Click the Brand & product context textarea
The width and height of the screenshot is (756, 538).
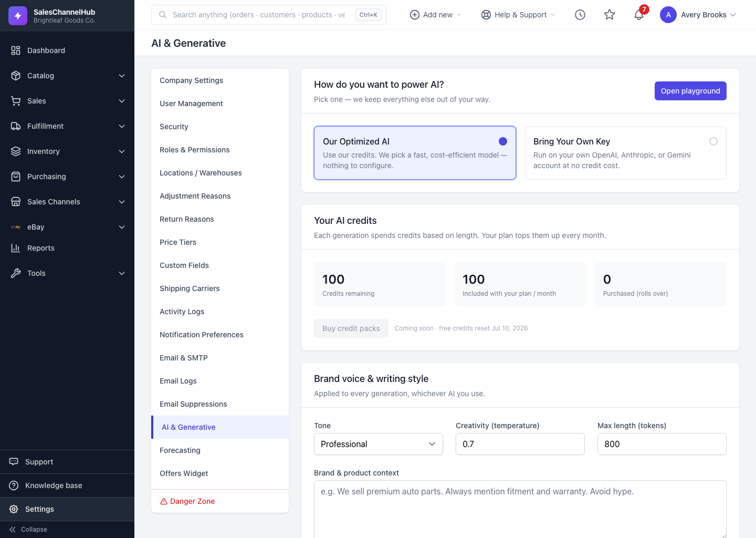pos(520,509)
